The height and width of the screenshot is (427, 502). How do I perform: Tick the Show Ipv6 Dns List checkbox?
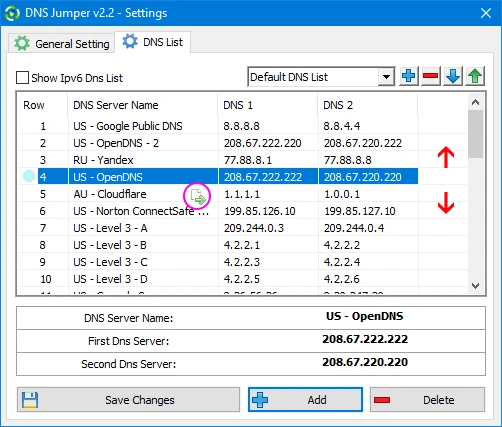click(x=22, y=78)
